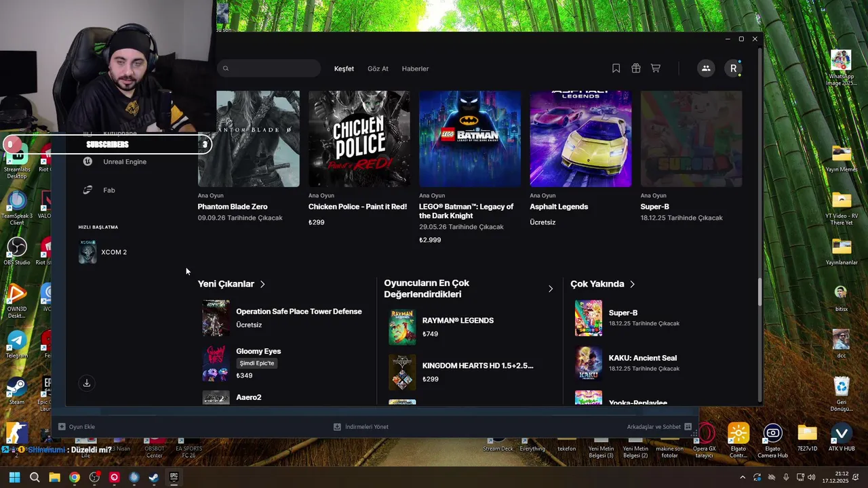Screen dimensions: 868x488
Task: Launch XCOM 2 from quick launch
Action: pyautogui.click(x=102, y=252)
